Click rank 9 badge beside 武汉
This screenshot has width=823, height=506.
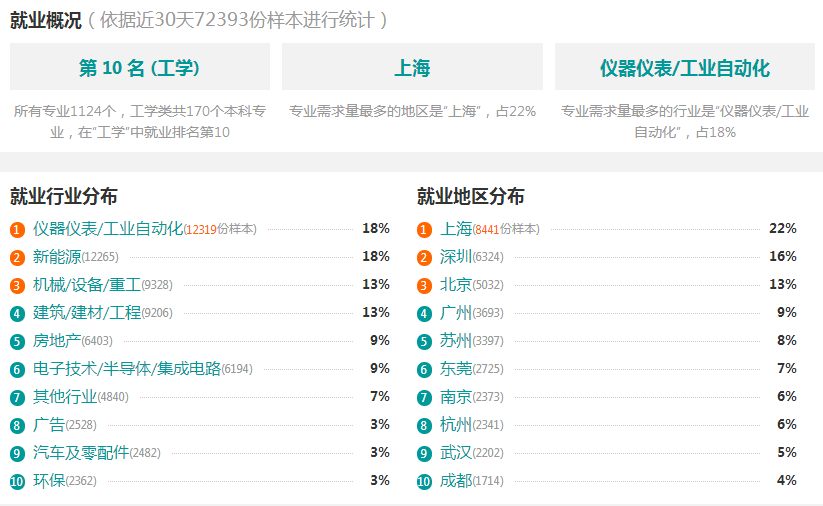(424, 454)
